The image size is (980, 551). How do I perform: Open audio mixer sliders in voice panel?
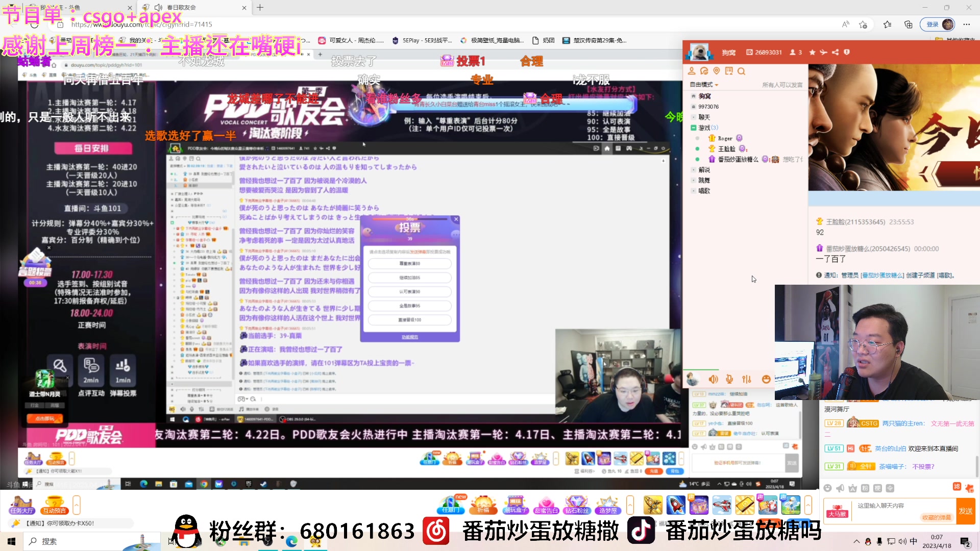point(747,379)
